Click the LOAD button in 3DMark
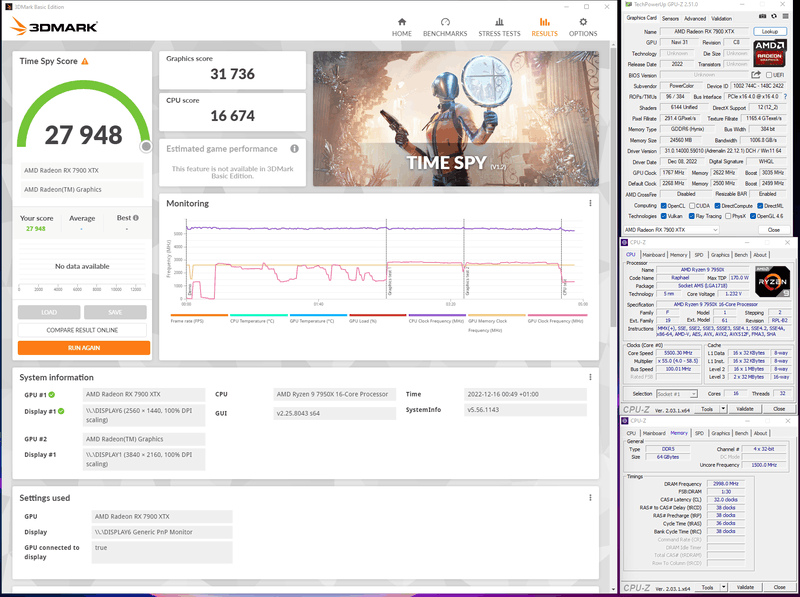 click(x=49, y=312)
